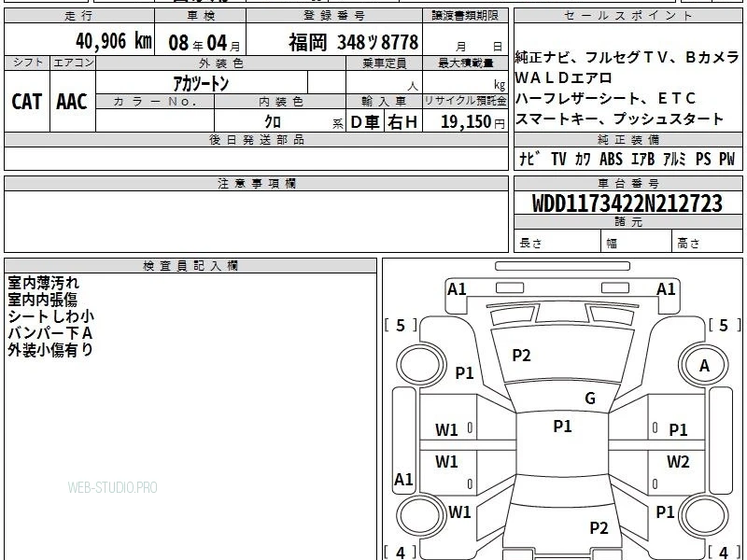Click カワ in the equipment row
Image resolution: width=747 pixels, height=560 pixels.
[x=582, y=159]
